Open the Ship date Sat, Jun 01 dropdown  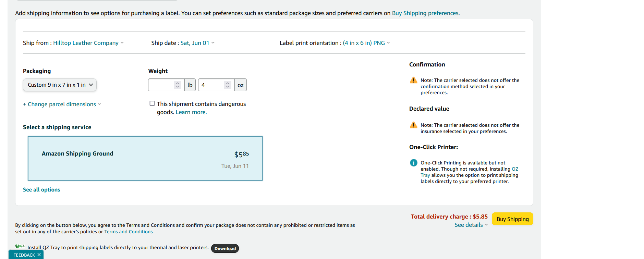point(197,43)
